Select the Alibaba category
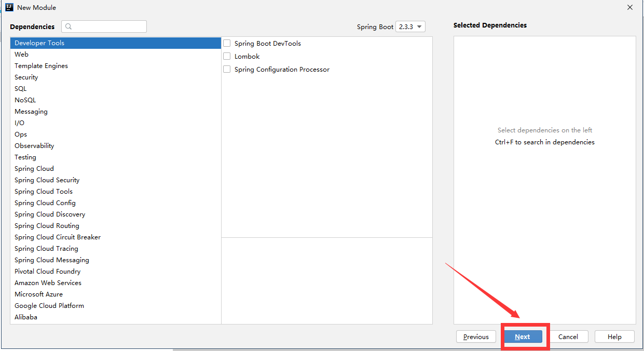The width and height of the screenshot is (644, 351). 26,317
